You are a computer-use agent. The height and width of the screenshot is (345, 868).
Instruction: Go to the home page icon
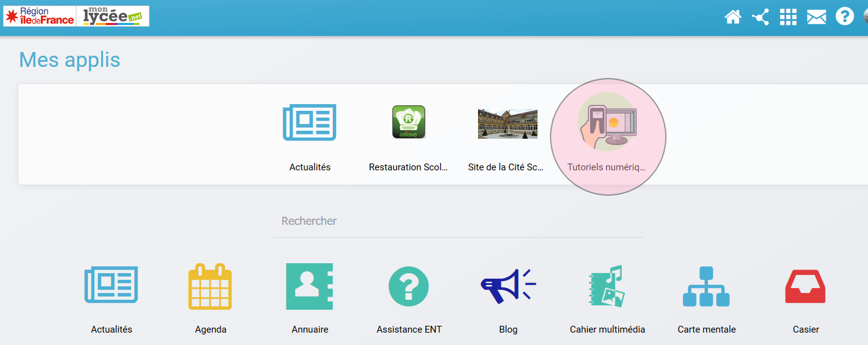point(733,17)
